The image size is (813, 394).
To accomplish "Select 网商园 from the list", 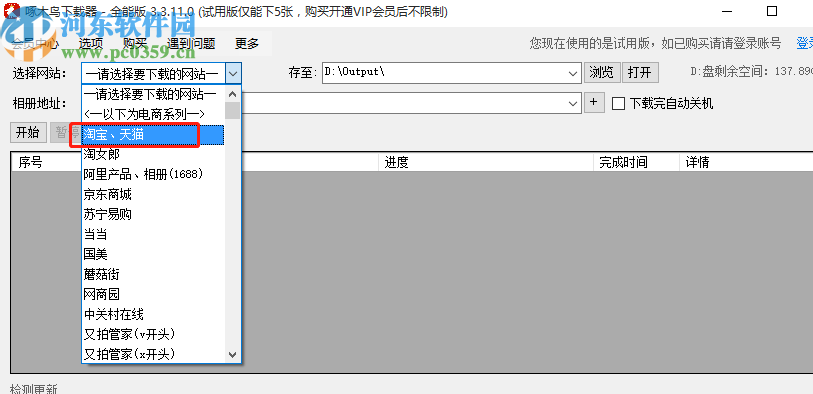I will coord(153,294).
